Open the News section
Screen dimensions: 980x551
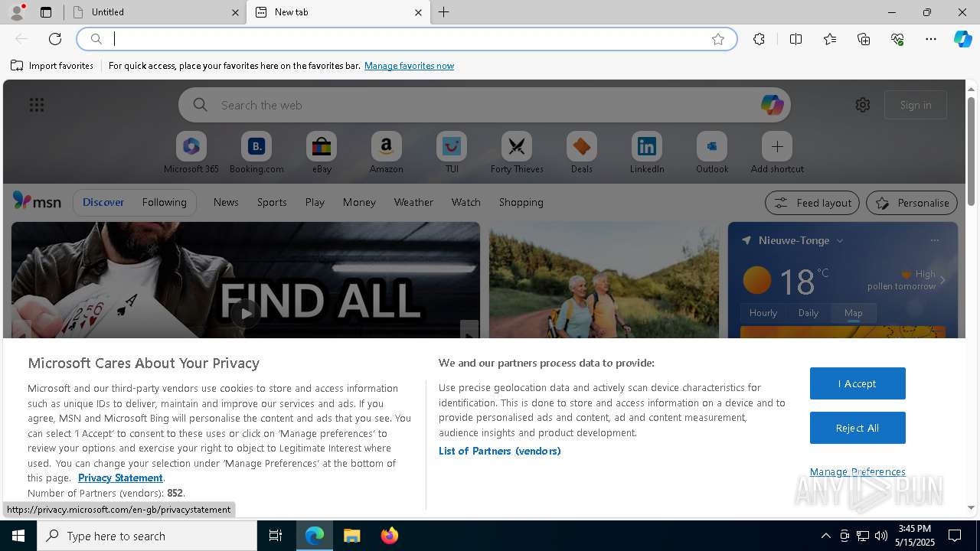(x=226, y=202)
